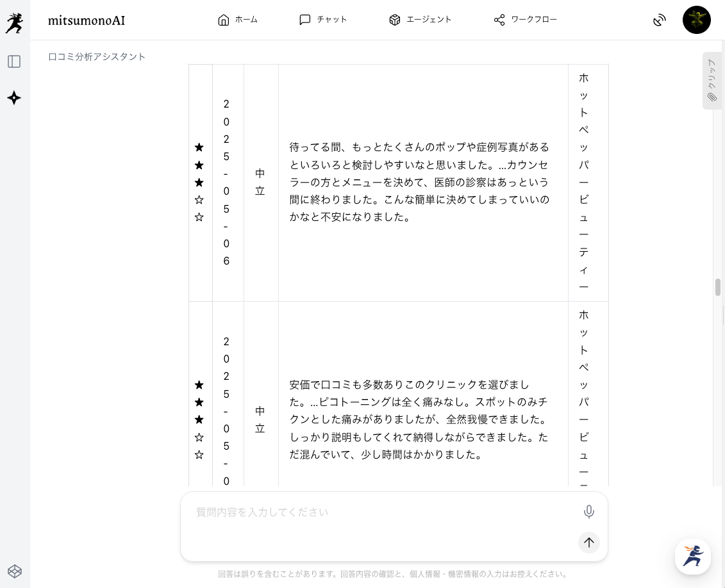Click the CodePen-style cube icon at sidebar bottom

pos(14,571)
